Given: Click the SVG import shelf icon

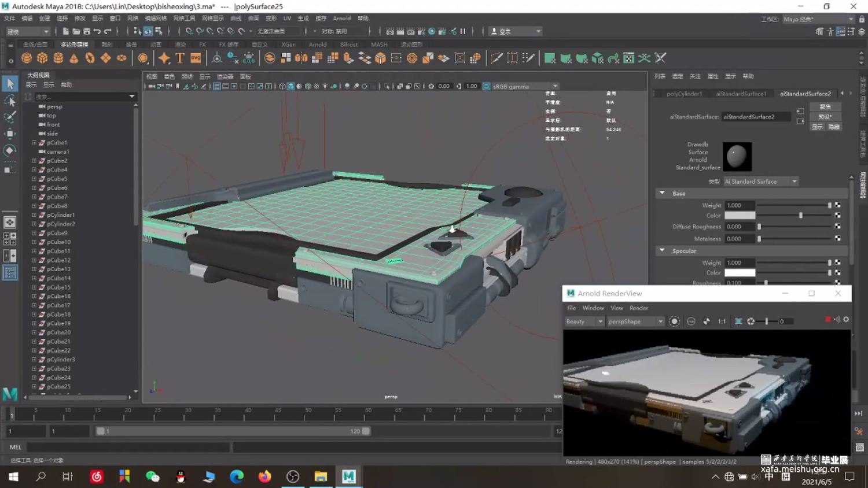Looking at the screenshot, I should pyautogui.click(x=196, y=58).
